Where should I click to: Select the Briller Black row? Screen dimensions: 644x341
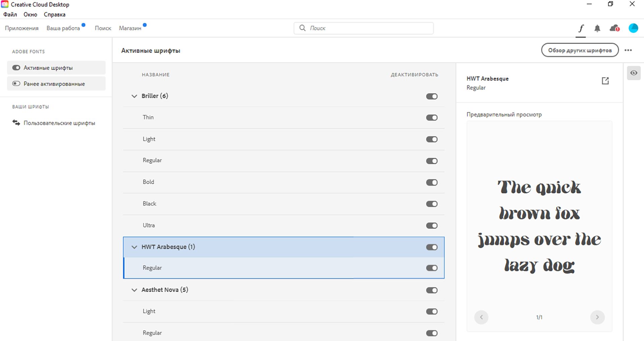tap(284, 204)
